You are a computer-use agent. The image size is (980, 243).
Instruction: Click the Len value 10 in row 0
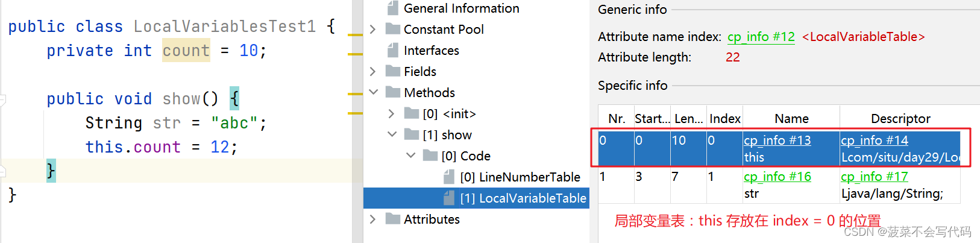[679, 140]
